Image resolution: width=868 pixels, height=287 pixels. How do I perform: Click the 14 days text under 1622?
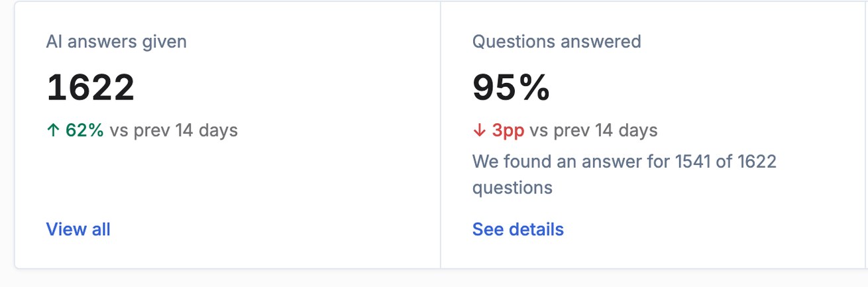pos(206,130)
